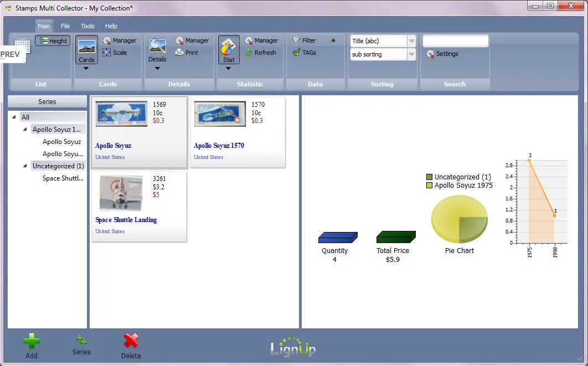Delete the selected stamp
The width and height of the screenshot is (588, 366).
(x=131, y=346)
